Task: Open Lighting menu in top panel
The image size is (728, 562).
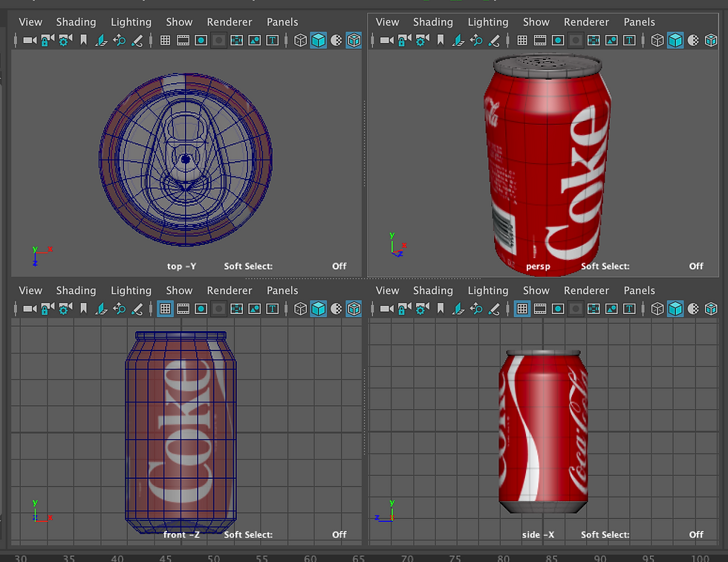Action: pyautogui.click(x=131, y=22)
